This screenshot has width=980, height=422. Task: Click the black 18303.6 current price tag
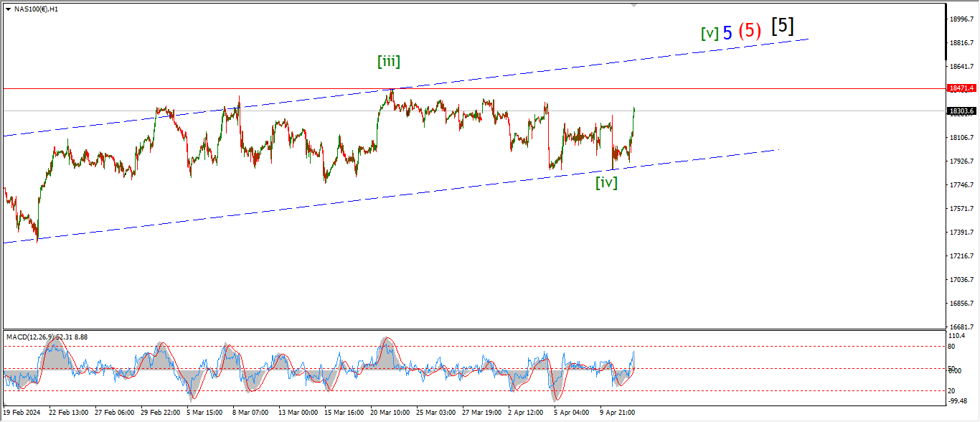(961, 111)
